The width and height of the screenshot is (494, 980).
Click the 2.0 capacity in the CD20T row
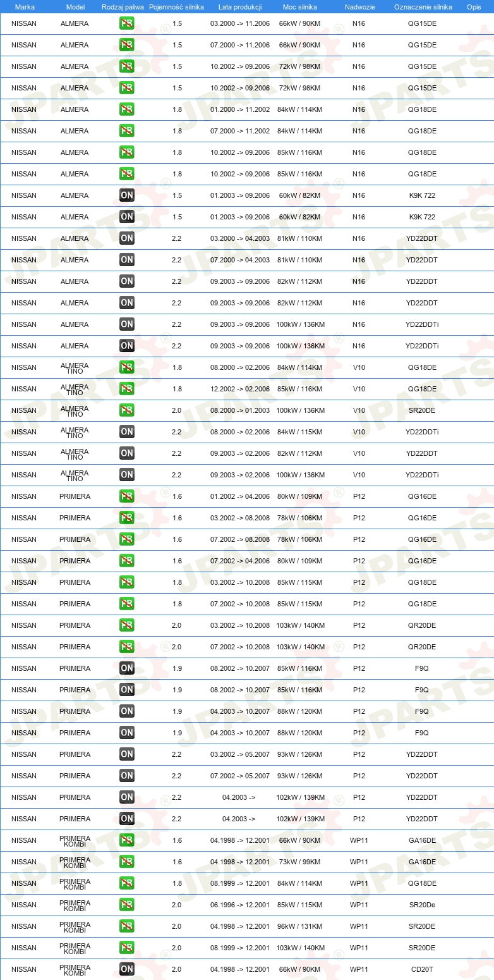point(177,969)
